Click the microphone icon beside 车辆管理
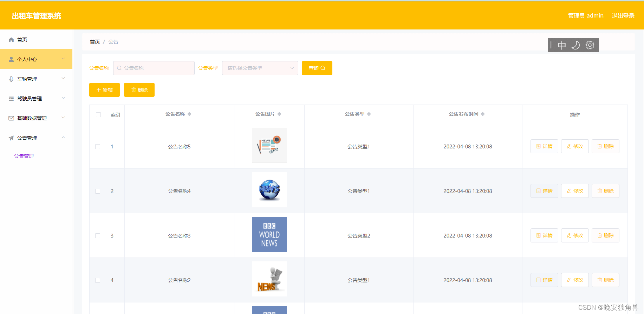This screenshot has width=644, height=314. (x=11, y=79)
